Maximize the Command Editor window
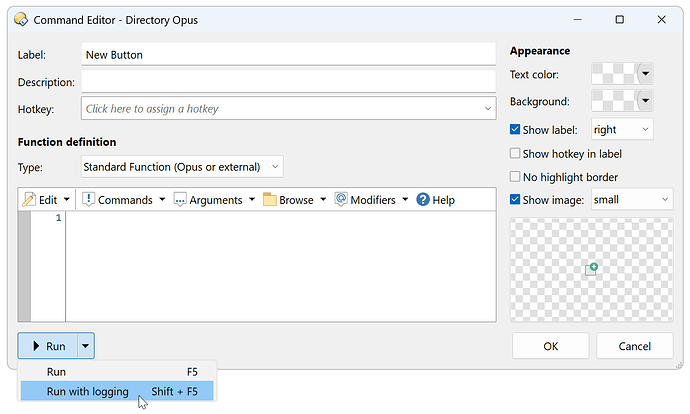 (620, 20)
